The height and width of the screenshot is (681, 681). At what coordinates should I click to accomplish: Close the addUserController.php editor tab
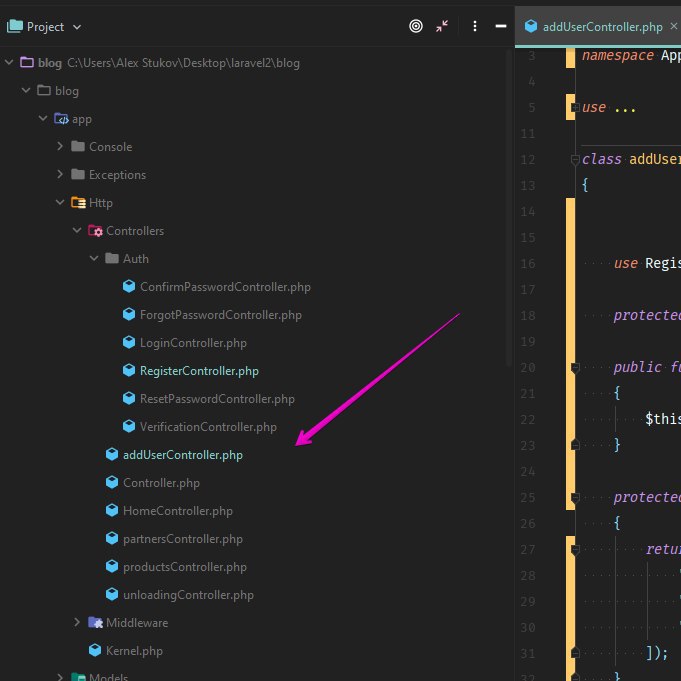674,26
